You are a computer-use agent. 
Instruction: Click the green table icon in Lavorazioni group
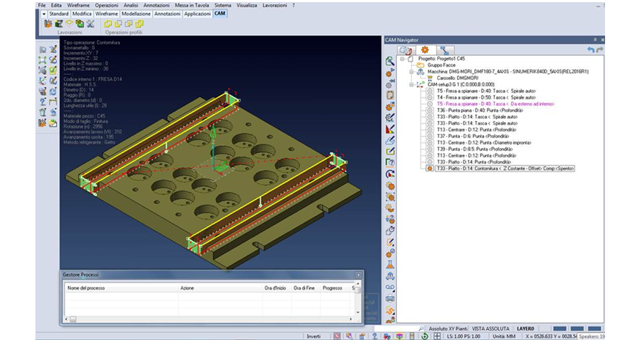(59, 24)
